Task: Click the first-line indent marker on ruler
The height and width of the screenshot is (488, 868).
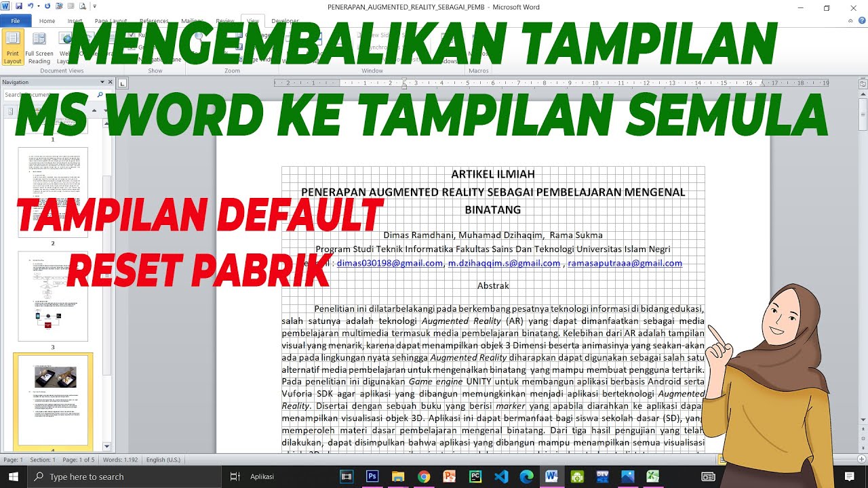Action: coord(404,80)
